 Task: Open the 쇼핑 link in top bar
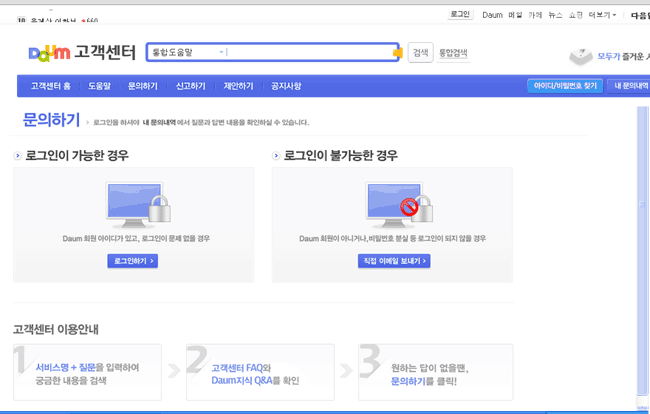[x=575, y=15]
